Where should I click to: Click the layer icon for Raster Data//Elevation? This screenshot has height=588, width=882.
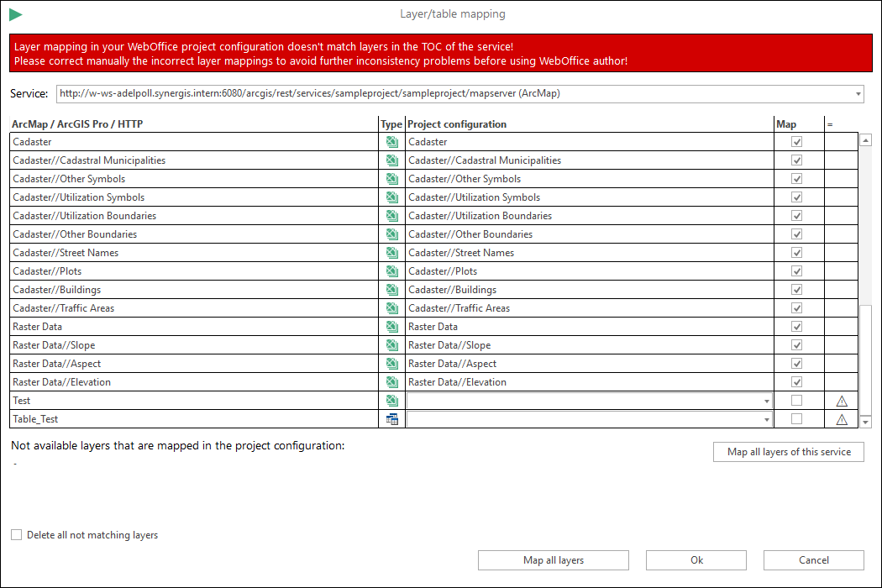coord(391,381)
